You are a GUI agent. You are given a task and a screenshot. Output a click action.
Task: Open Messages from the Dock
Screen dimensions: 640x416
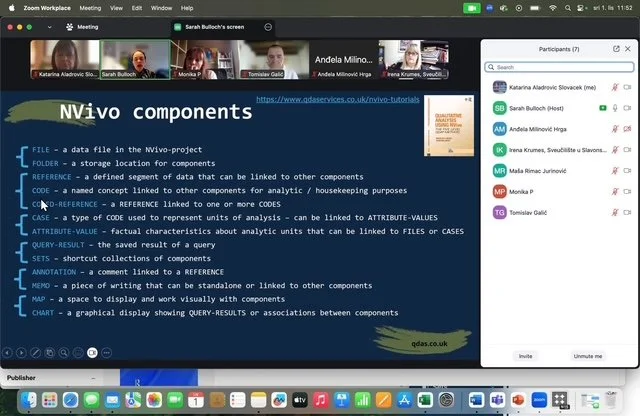pyautogui.click(x=91, y=400)
